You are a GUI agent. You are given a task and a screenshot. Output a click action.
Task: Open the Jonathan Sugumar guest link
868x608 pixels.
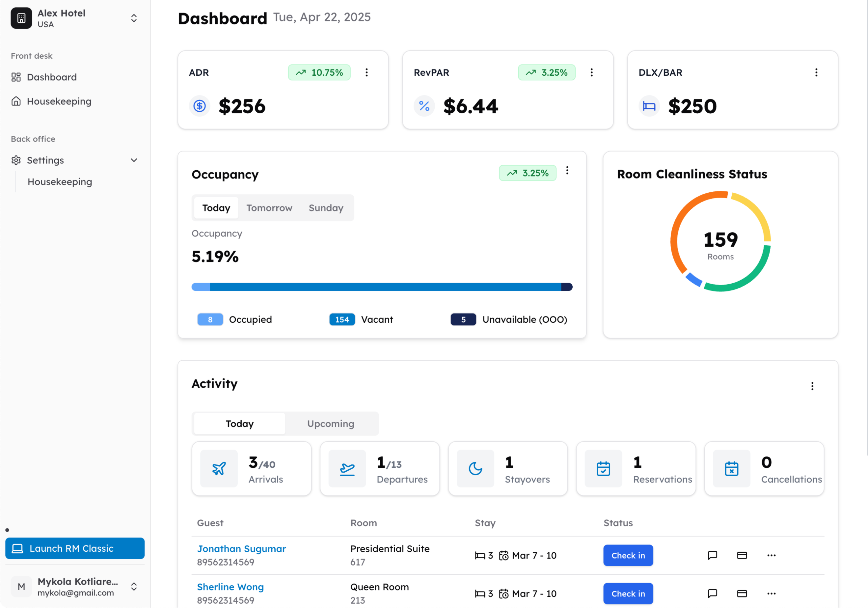tap(241, 549)
